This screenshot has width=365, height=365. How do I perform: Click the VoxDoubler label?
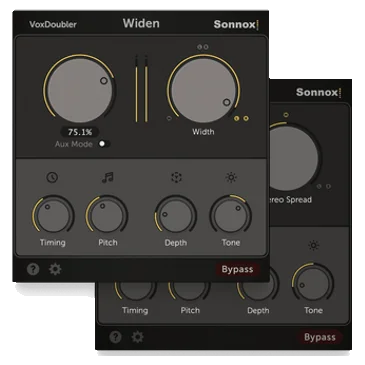coord(53,24)
